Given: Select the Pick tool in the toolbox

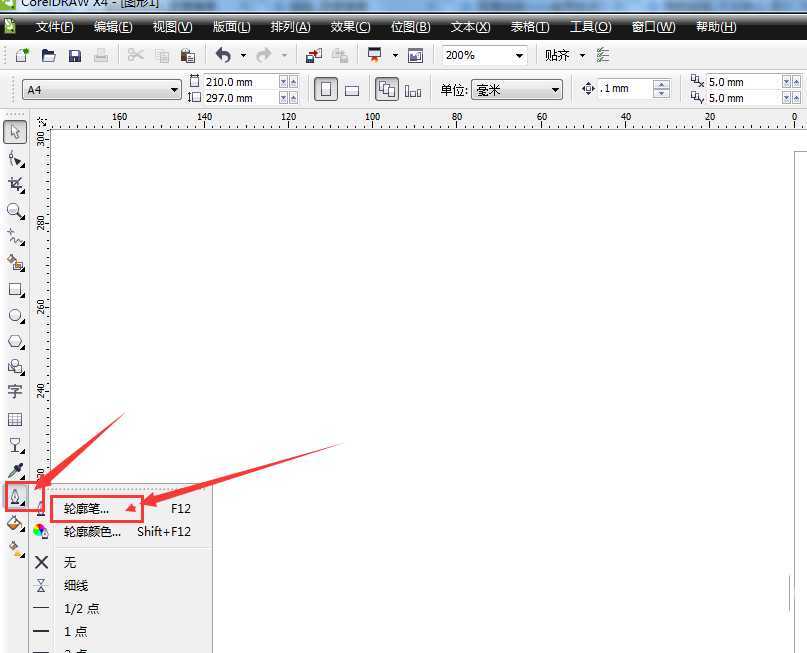Looking at the screenshot, I should tap(15, 132).
